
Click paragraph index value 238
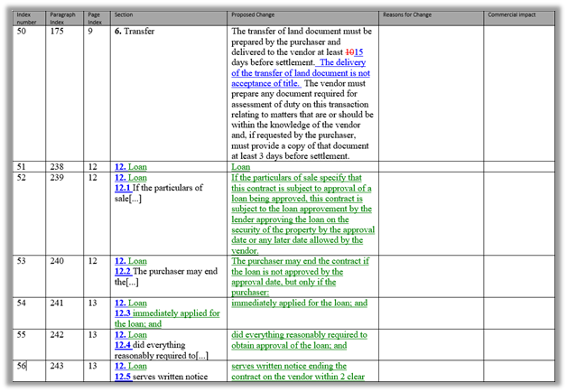(x=57, y=167)
